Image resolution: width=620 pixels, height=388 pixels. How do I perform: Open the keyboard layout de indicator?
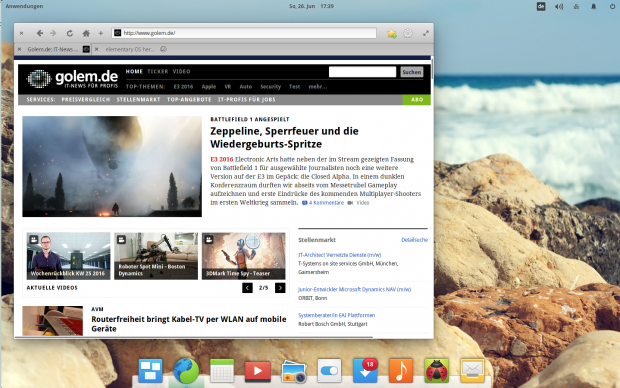click(541, 6)
